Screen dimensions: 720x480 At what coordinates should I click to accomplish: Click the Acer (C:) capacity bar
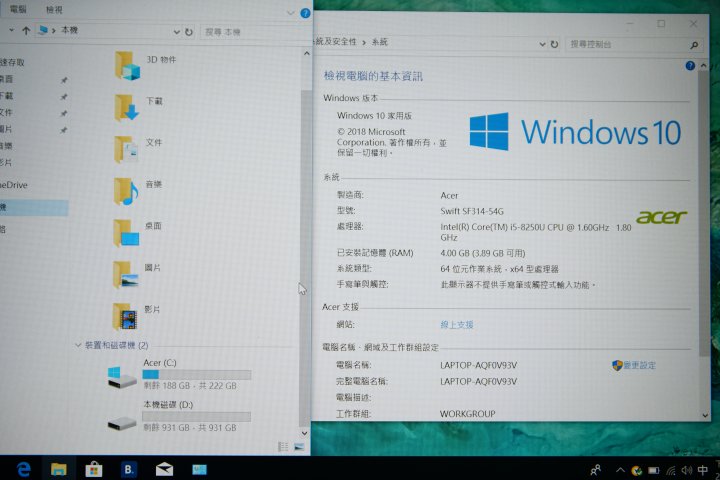(197, 375)
